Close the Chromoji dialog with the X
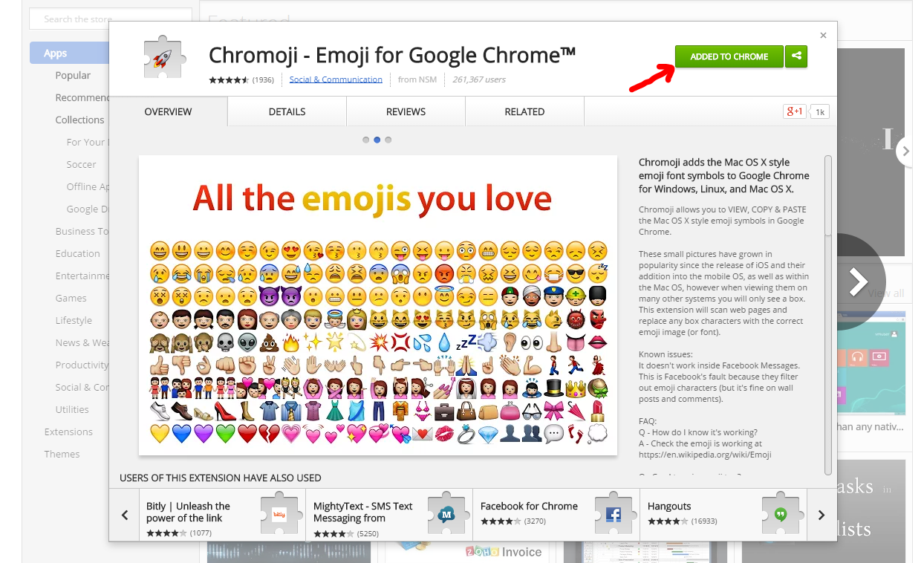The width and height of the screenshot is (924, 563). [x=823, y=36]
